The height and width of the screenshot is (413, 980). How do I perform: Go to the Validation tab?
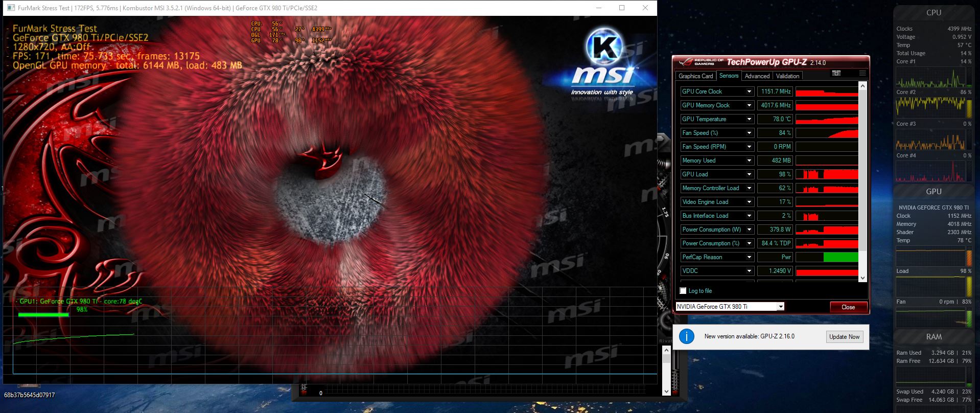(x=787, y=76)
